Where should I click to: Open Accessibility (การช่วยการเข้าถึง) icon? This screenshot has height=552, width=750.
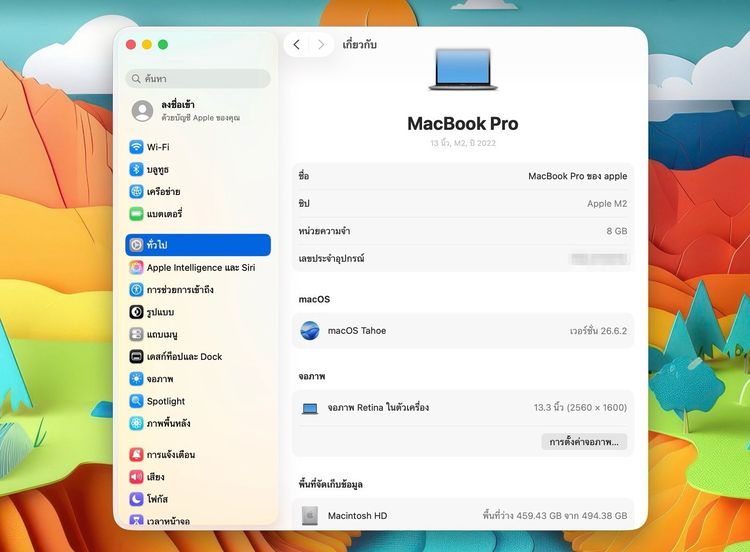coord(136,289)
